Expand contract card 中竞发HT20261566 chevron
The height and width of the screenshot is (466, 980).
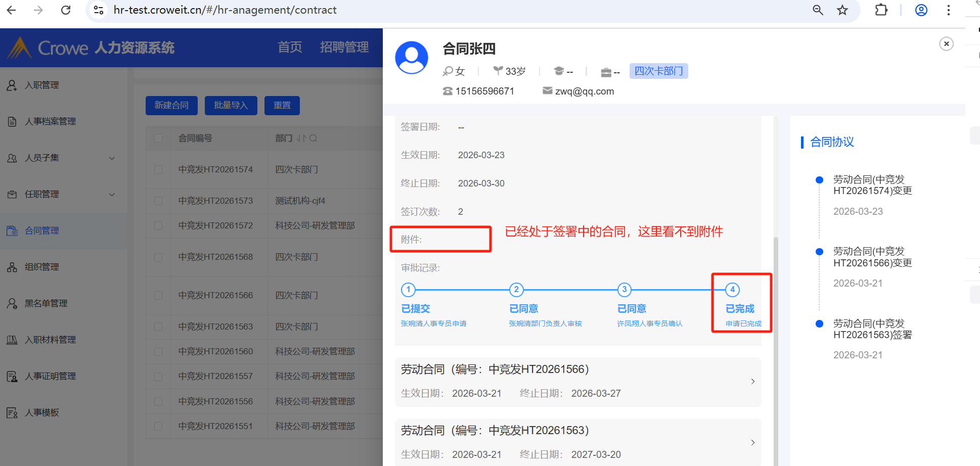coord(752,382)
